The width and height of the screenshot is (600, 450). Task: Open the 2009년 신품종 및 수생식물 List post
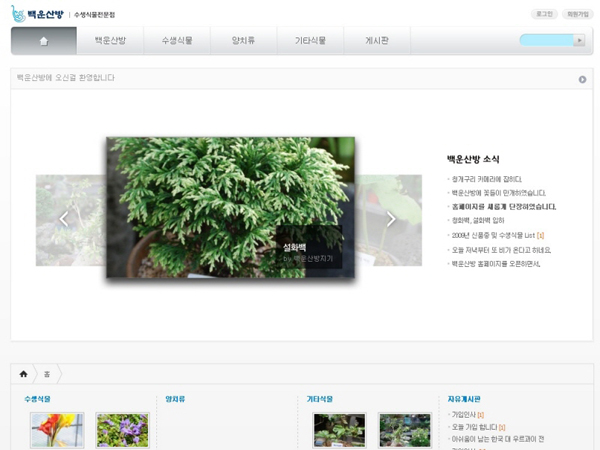[497, 235]
